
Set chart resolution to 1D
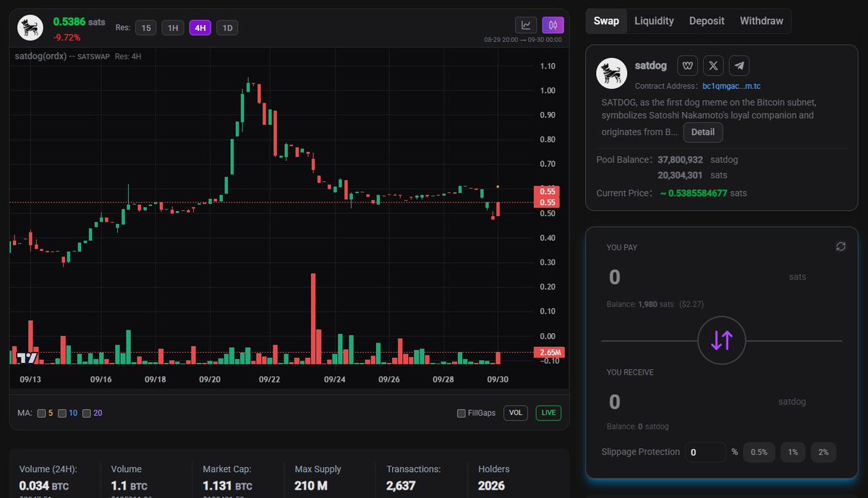227,28
